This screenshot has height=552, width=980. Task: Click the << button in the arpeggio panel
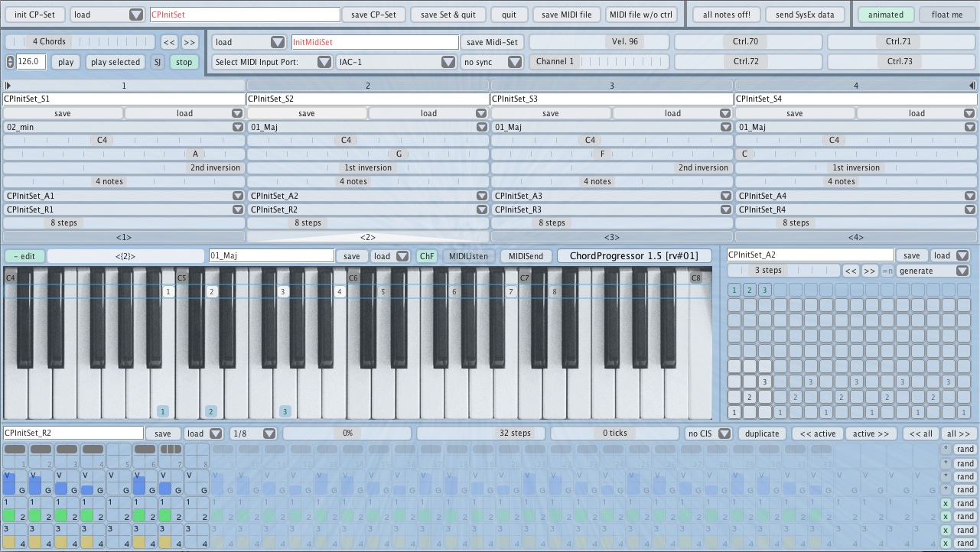[x=851, y=270]
